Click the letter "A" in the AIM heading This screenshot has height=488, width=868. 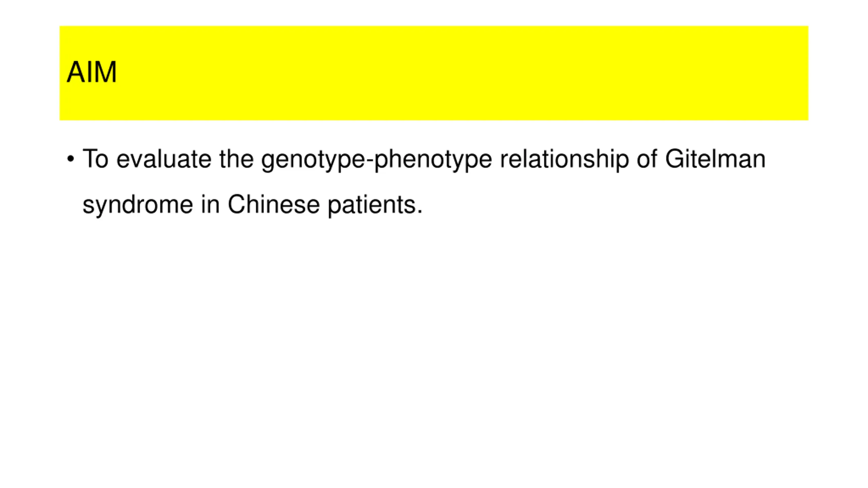tap(76, 72)
